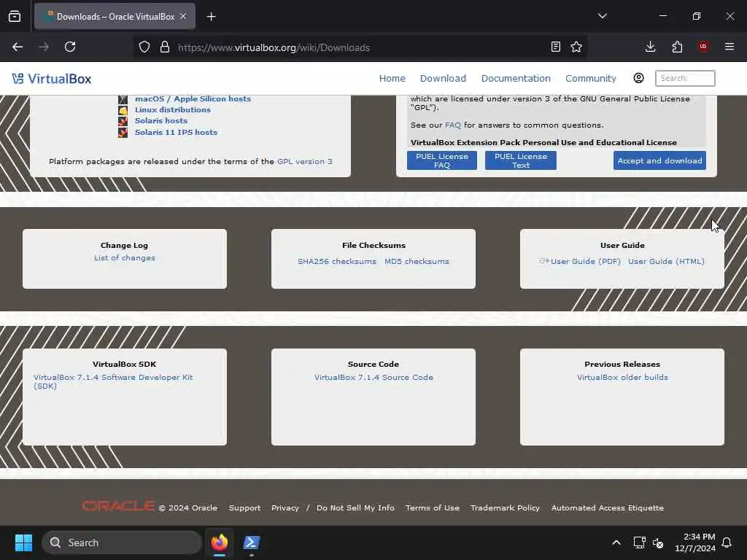Image resolution: width=747 pixels, height=560 pixels.
Task: Click the Linux distributions icon
Action: [x=123, y=110]
